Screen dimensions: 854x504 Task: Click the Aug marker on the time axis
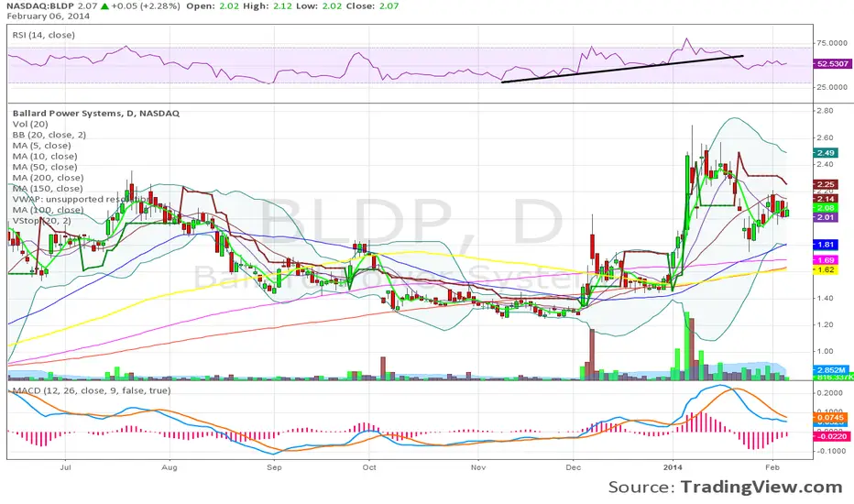point(170,467)
